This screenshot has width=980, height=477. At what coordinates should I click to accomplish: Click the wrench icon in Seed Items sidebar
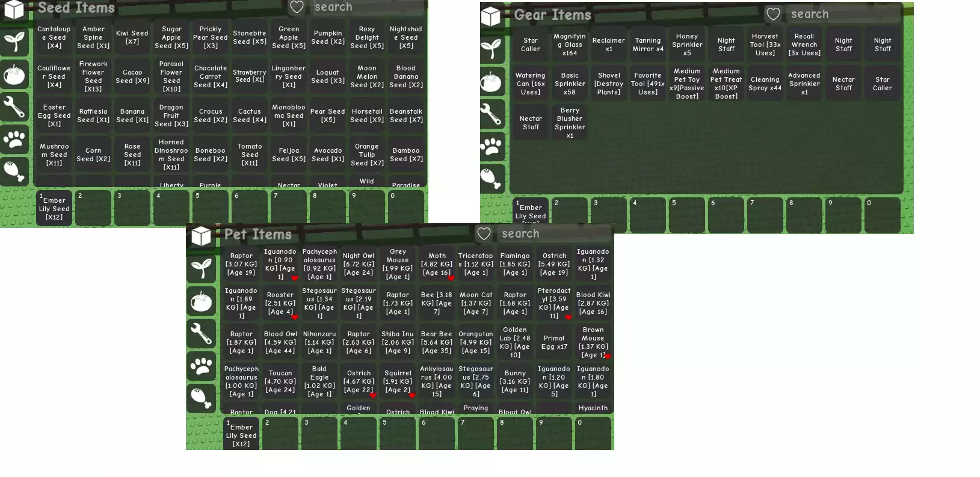click(14, 107)
